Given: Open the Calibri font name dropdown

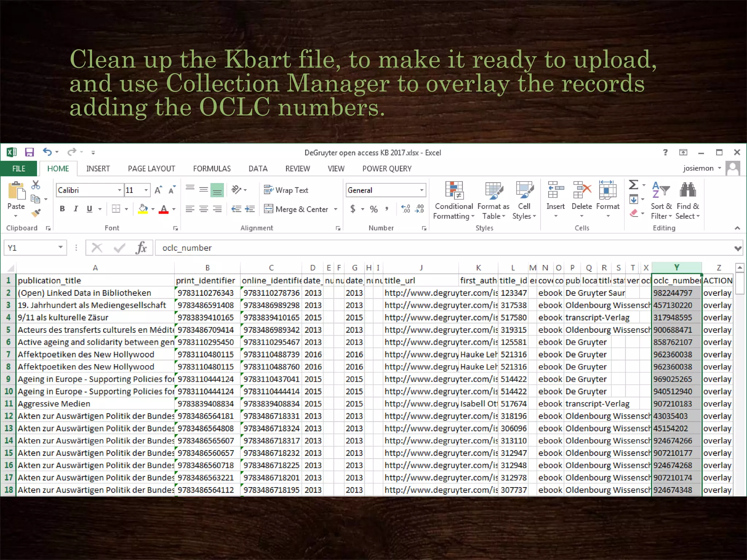Looking at the screenshot, I should [119, 190].
